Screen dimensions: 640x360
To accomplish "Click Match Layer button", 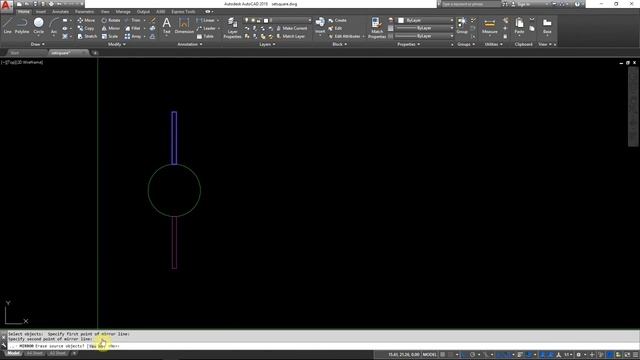I will coord(291,36).
